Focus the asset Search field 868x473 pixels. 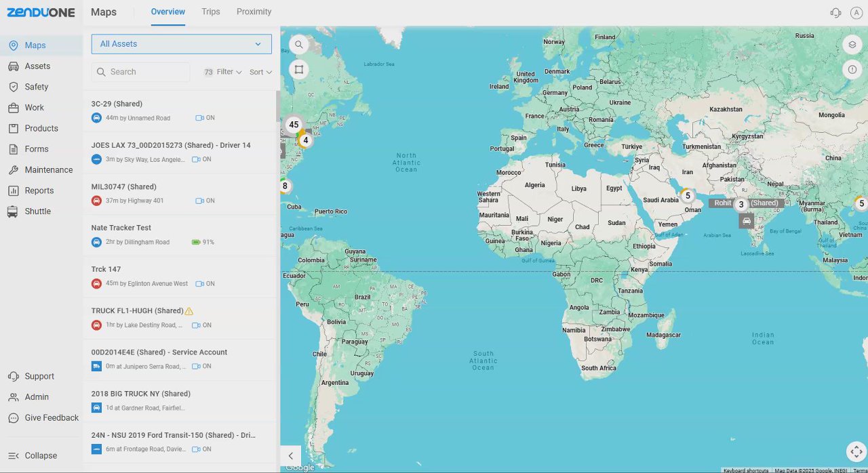(x=141, y=72)
